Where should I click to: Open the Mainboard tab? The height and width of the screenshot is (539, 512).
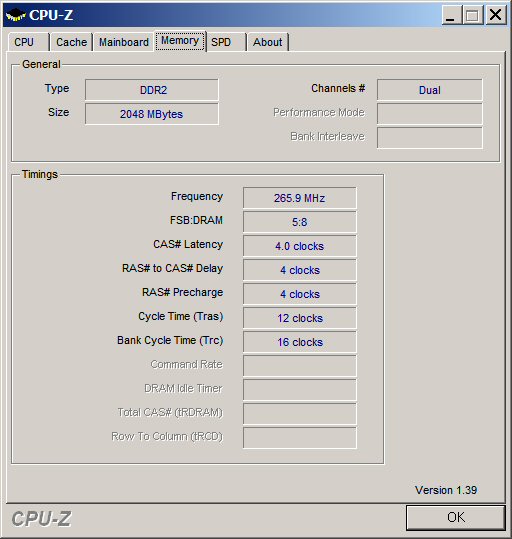pos(124,42)
